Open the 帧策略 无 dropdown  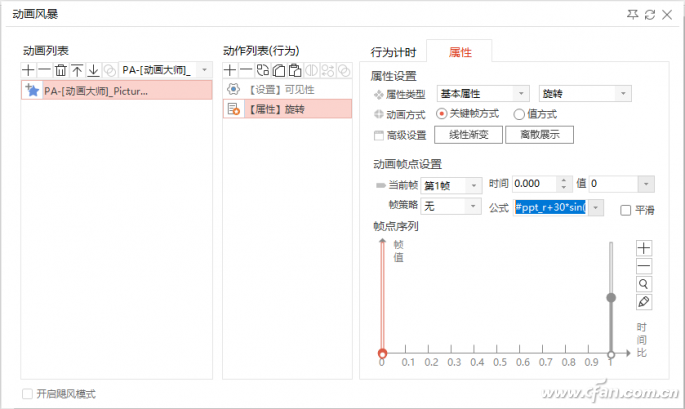click(473, 206)
